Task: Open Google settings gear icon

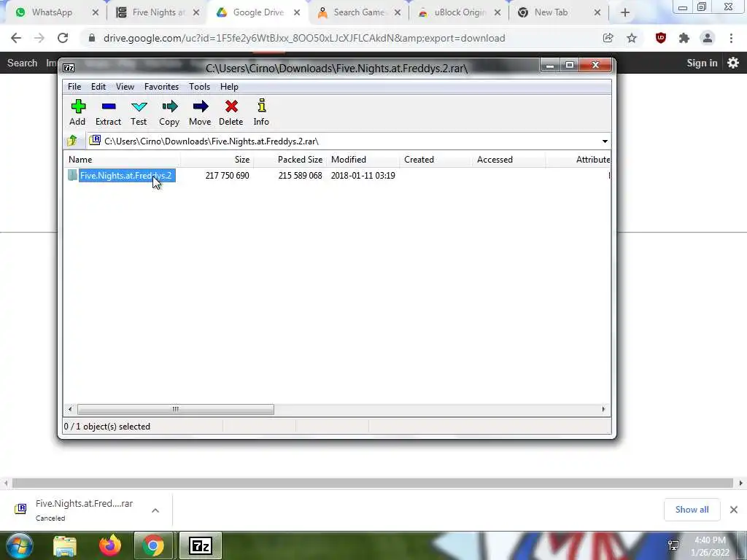Action: point(733,63)
